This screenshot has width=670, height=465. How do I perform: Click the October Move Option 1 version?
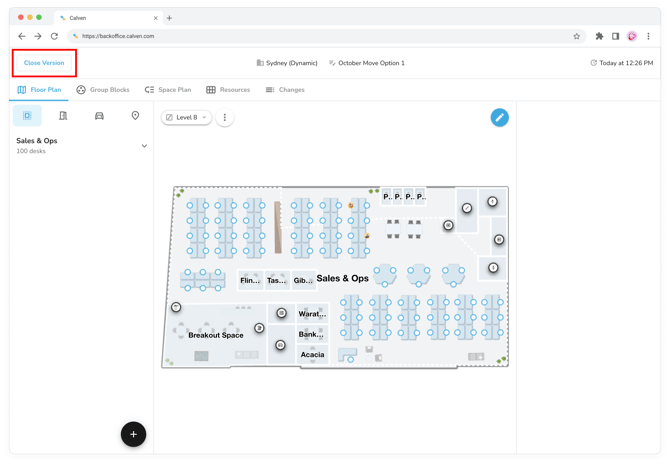367,63
